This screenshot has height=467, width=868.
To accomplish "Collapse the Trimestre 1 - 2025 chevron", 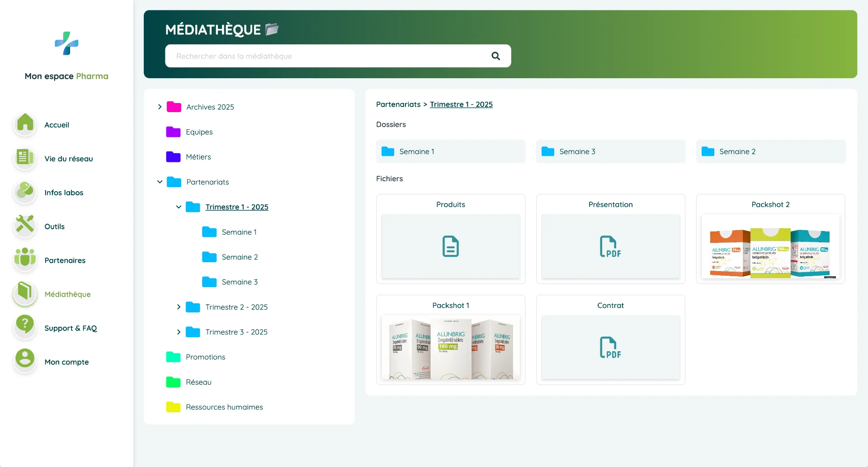I will point(179,207).
